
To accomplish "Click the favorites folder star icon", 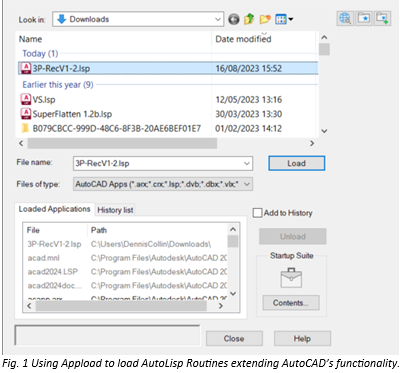I will tap(364, 18).
